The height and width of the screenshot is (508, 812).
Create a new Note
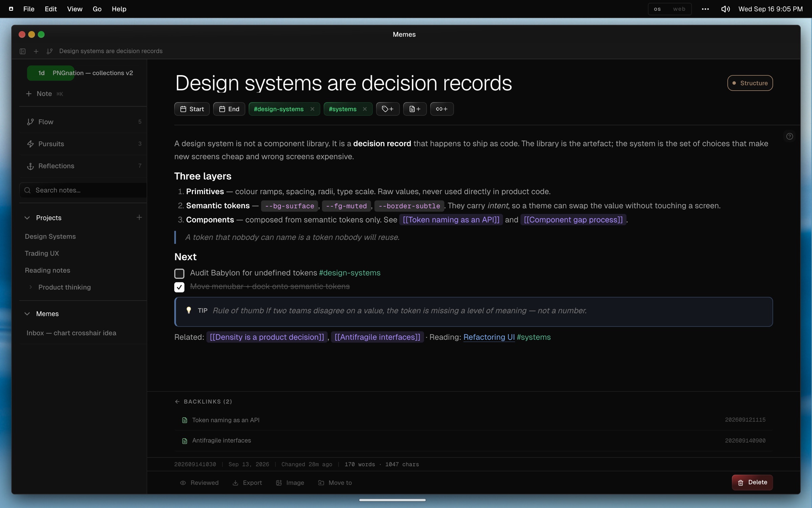[44, 94]
